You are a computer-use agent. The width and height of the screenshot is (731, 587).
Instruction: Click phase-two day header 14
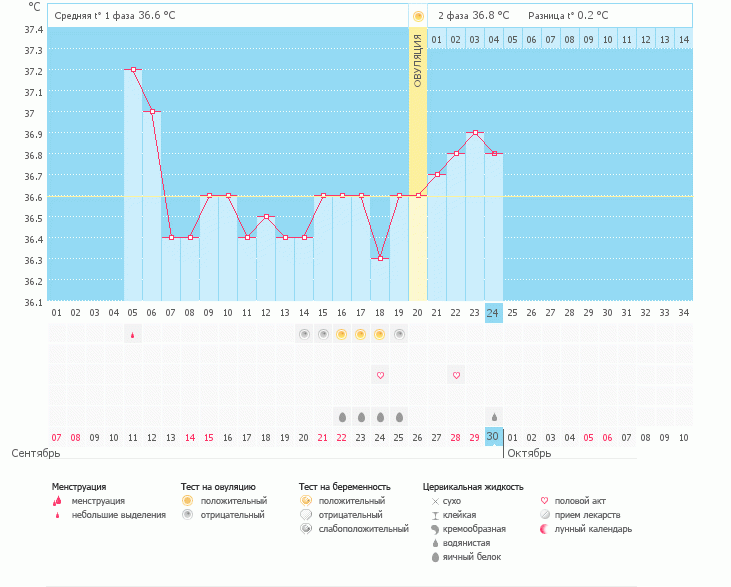[x=684, y=40]
